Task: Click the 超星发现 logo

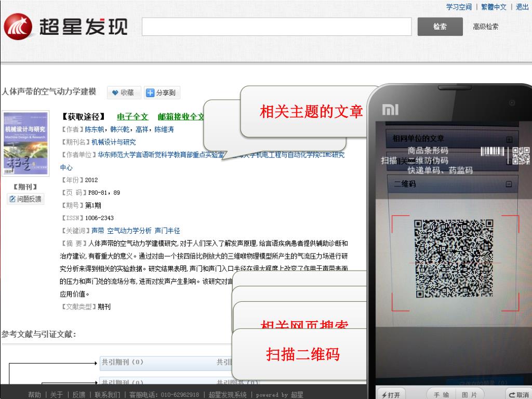Action: click(65, 26)
